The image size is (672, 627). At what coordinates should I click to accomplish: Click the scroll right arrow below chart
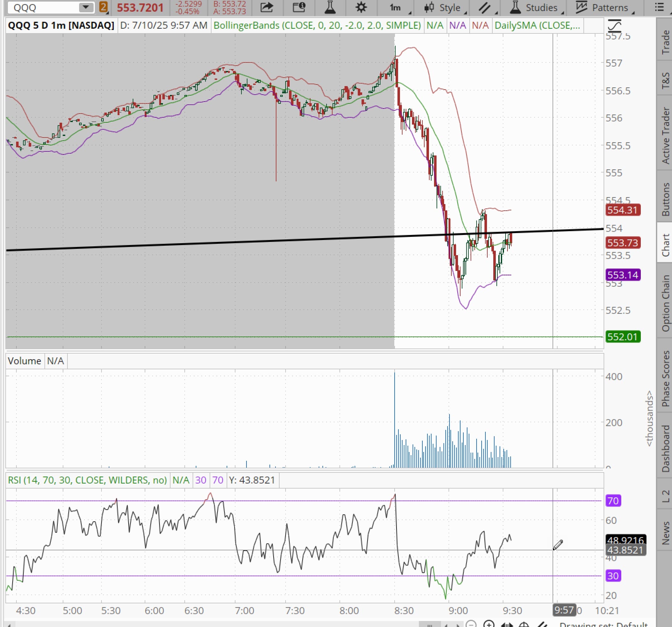458,624
